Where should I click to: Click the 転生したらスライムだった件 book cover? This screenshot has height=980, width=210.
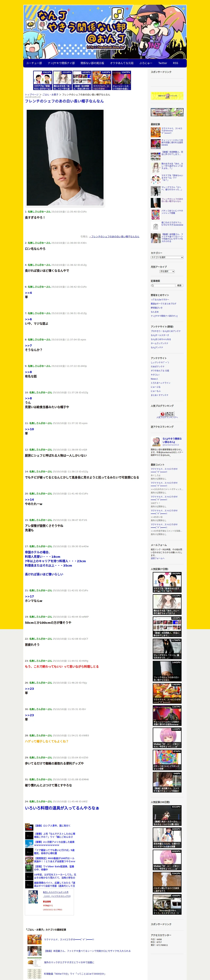[33, 897]
